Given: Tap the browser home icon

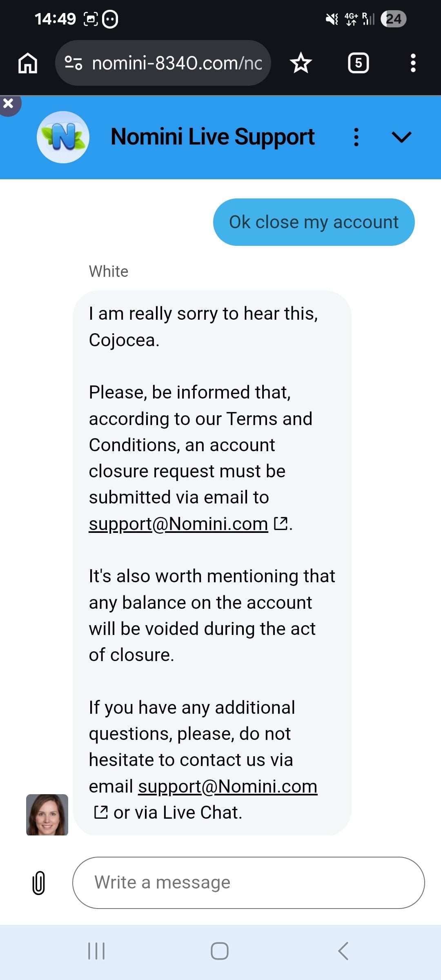Looking at the screenshot, I should click(28, 63).
